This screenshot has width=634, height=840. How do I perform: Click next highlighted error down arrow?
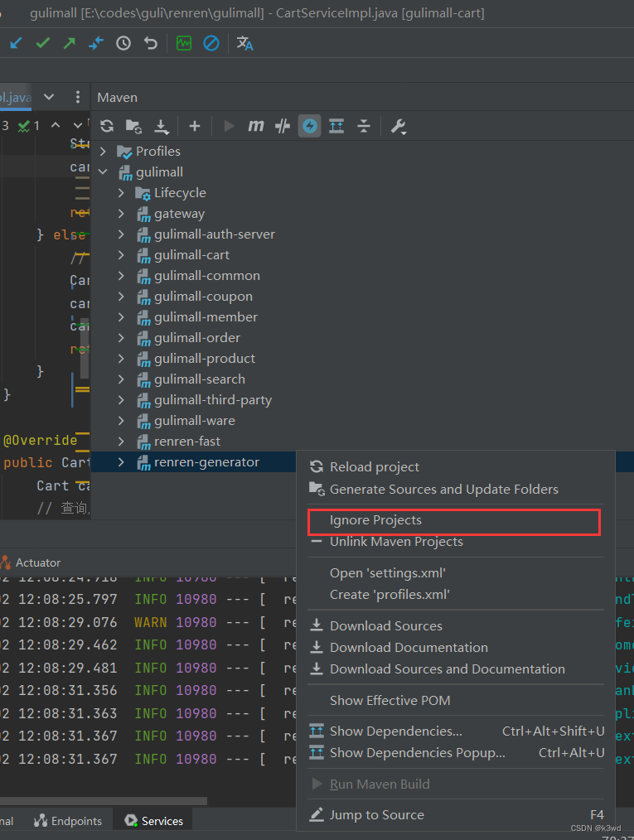(78, 125)
